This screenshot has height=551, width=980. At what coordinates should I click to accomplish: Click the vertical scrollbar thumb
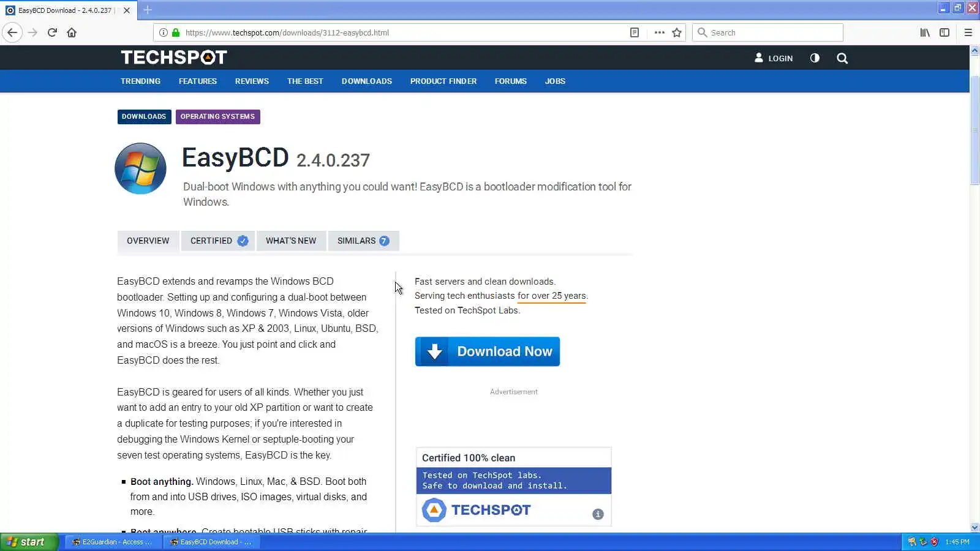pos(974,130)
